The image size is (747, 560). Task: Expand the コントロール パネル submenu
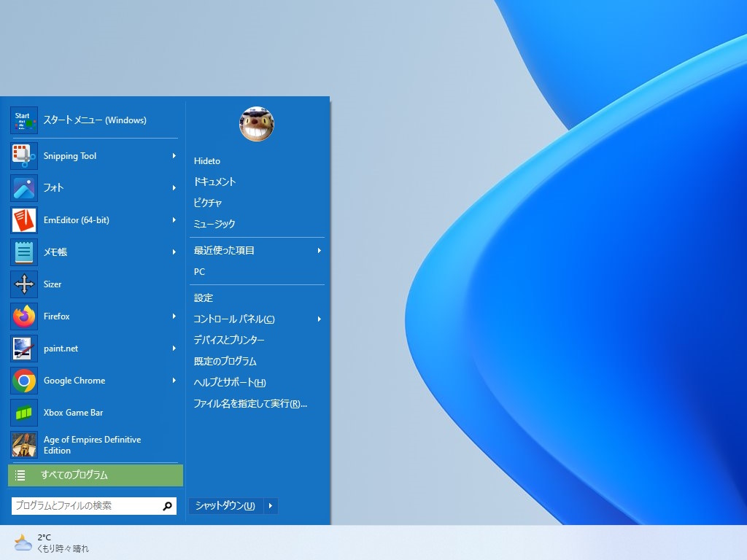click(x=320, y=319)
